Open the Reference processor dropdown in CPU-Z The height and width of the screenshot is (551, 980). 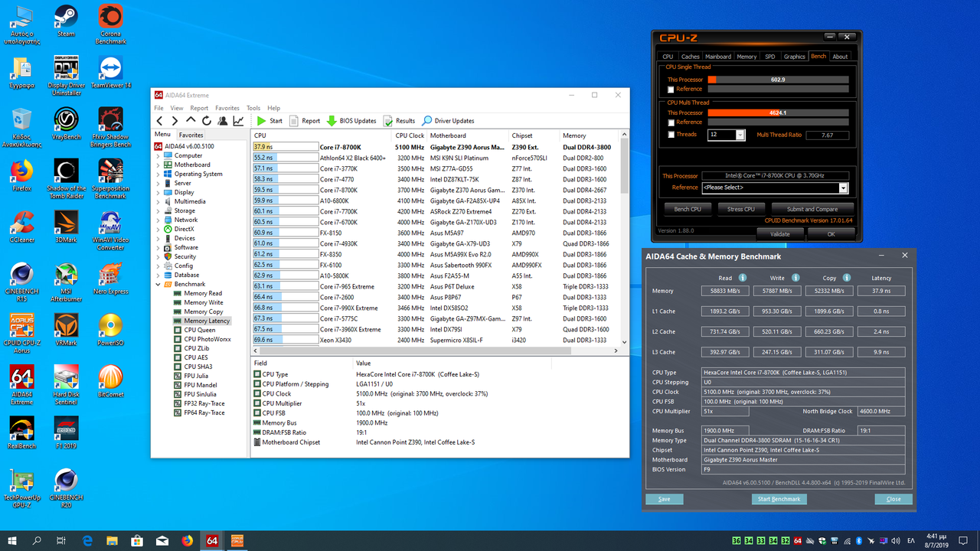pos(844,187)
